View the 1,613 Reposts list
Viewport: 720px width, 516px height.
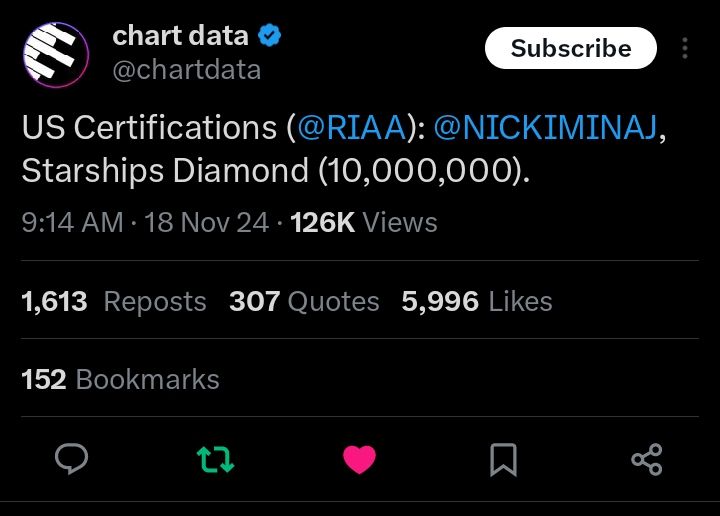pyautogui.click(x=114, y=301)
